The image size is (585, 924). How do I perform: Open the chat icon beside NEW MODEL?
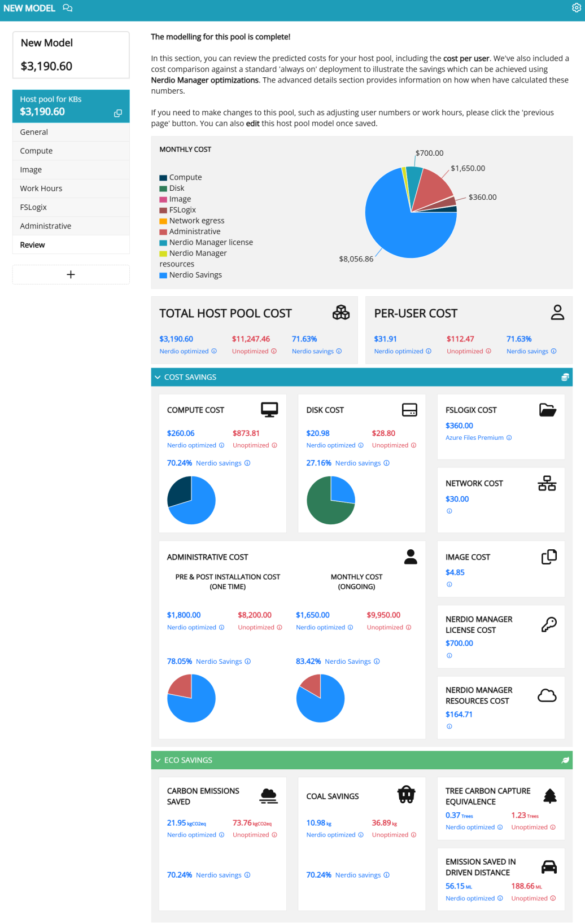(x=67, y=8)
